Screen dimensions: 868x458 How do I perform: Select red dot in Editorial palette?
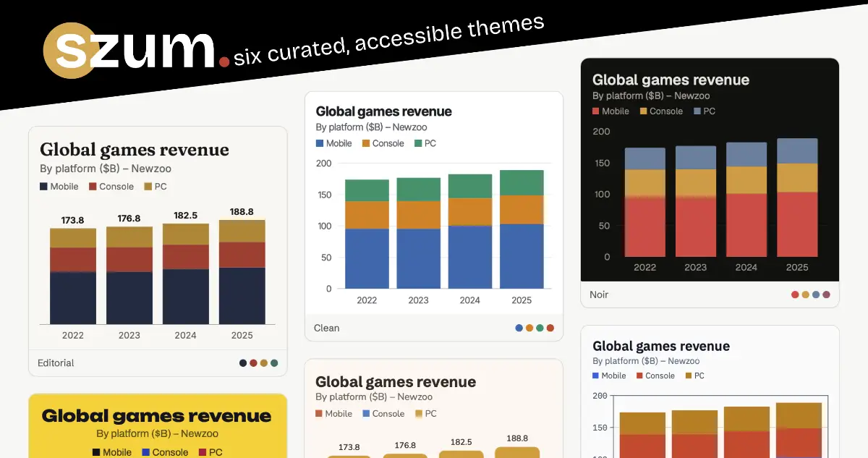pos(253,363)
